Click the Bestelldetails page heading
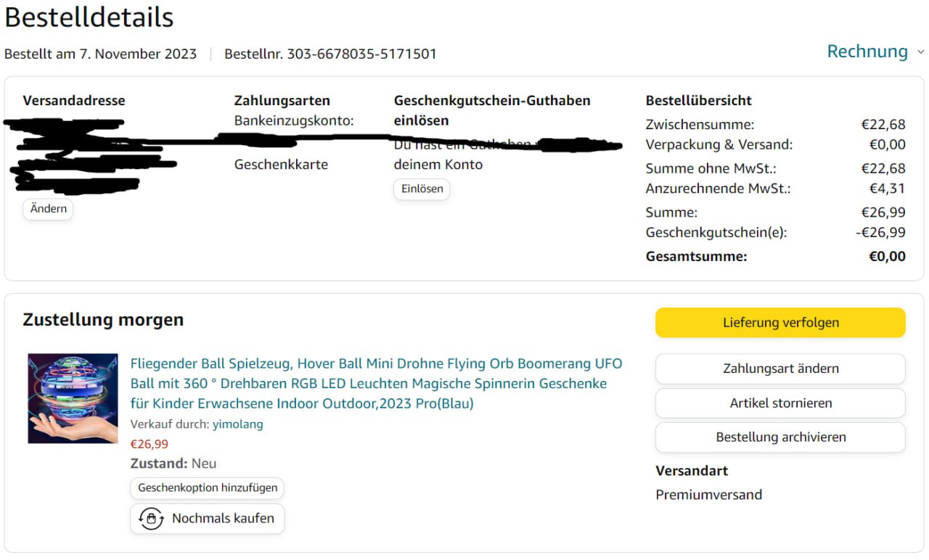The height and width of the screenshot is (560, 929). 89,17
